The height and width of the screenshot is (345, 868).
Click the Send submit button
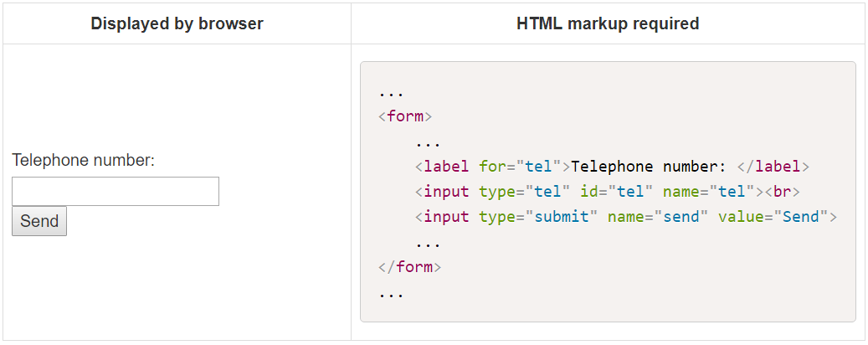tap(39, 221)
